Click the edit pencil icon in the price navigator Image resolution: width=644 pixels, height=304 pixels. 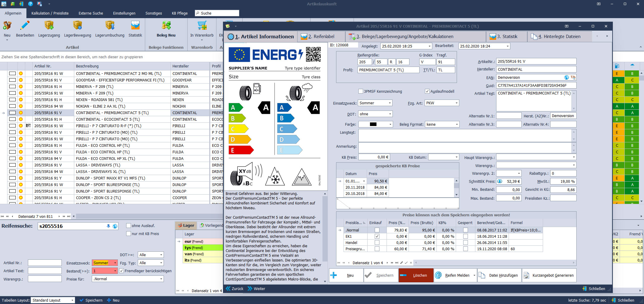(x=401, y=263)
